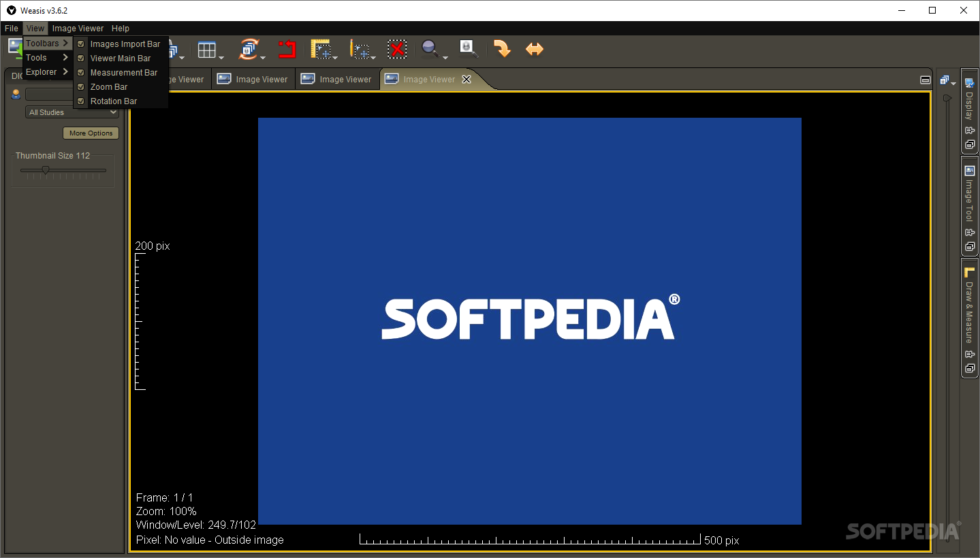Open the dropdown arrow beside cascade icon
Viewport: 980px width, 558px height.
pos(953,84)
